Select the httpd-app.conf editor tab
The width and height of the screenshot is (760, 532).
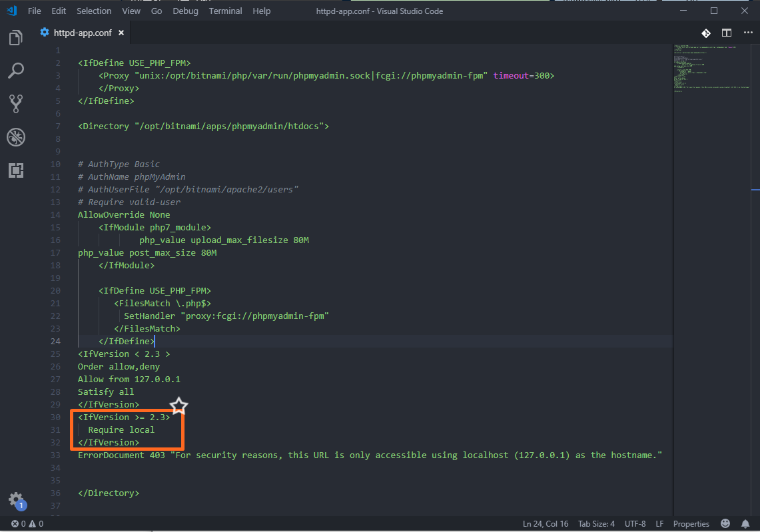pos(82,33)
